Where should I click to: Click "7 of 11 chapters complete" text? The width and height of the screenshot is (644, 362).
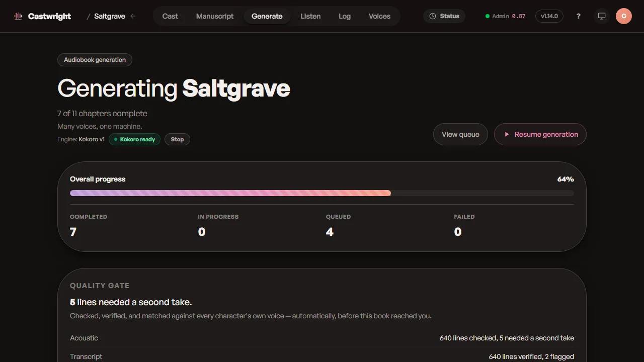click(102, 114)
